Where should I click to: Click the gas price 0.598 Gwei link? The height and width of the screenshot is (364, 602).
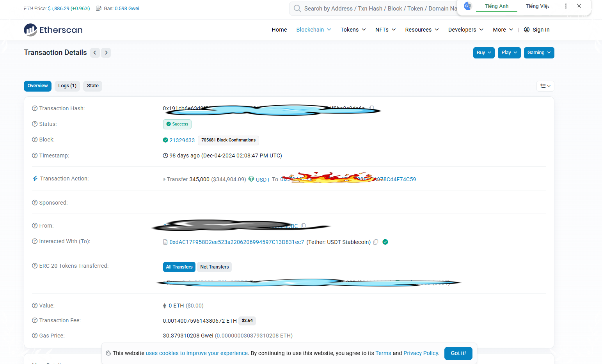click(x=127, y=8)
